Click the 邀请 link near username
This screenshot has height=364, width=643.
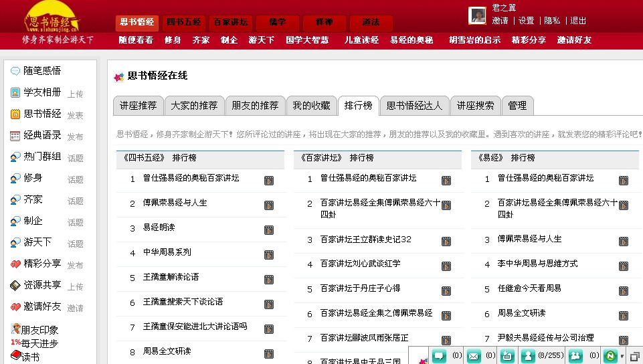(x=500, y=21)
